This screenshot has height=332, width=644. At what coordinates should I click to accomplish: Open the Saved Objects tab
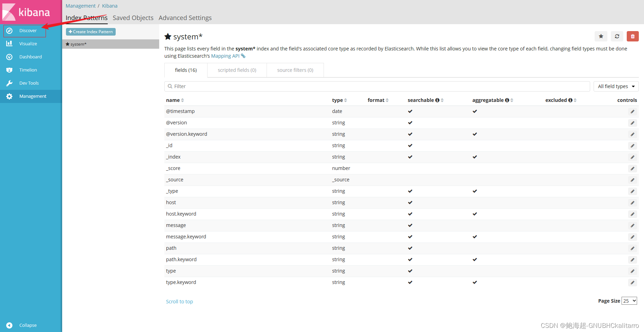coord(133,18)
